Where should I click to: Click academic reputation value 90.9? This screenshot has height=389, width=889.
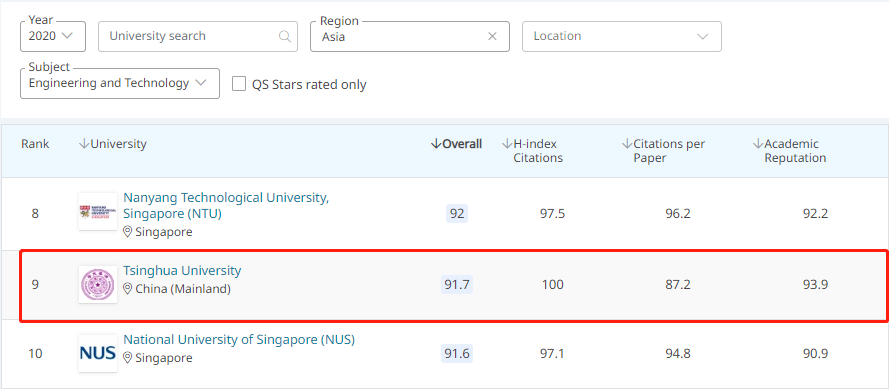[x=815, y=353]
